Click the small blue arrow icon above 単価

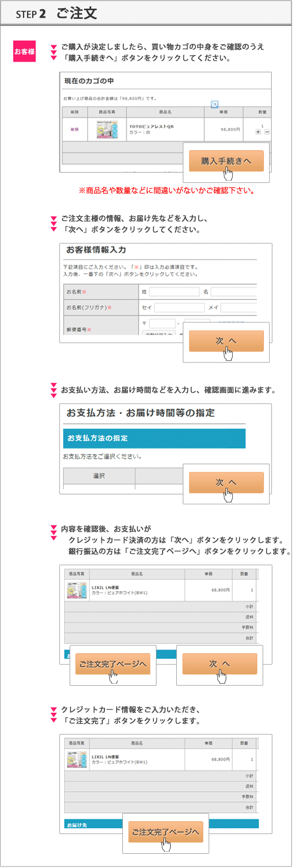(x=215, y=104)
